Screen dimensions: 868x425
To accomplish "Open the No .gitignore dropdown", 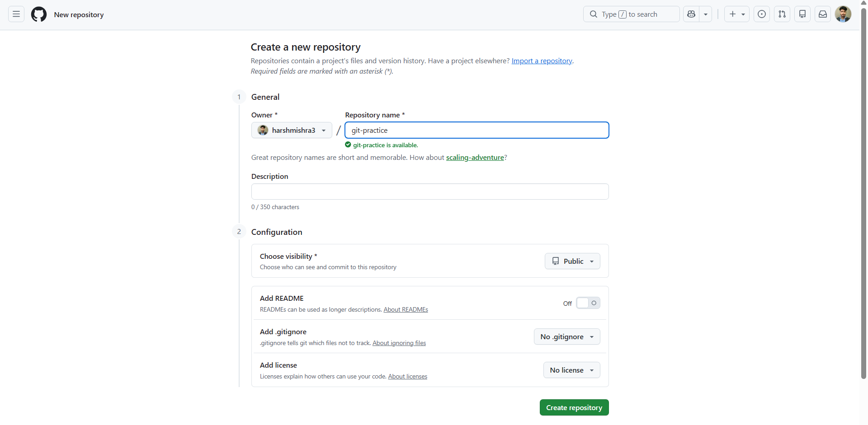I will pos(567,336).
